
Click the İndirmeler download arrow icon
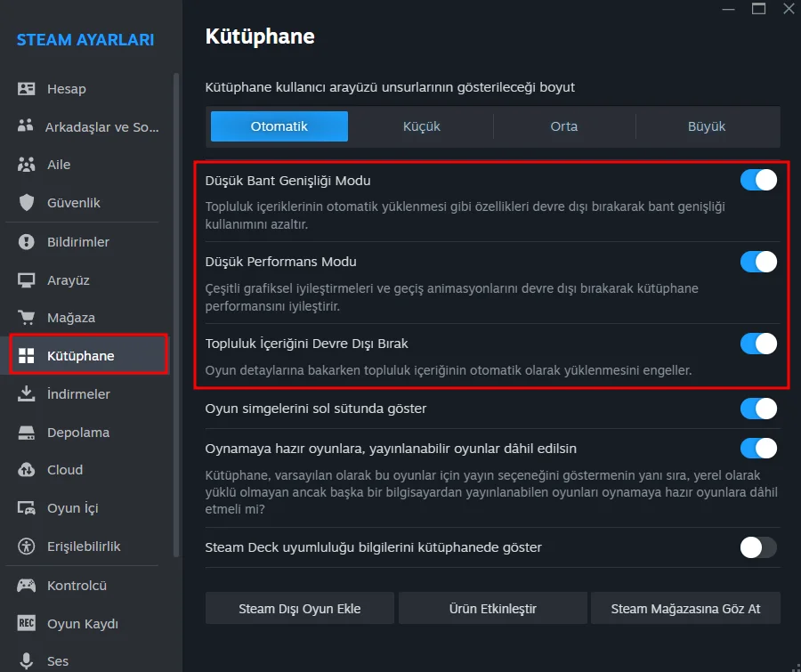[27, 394]
